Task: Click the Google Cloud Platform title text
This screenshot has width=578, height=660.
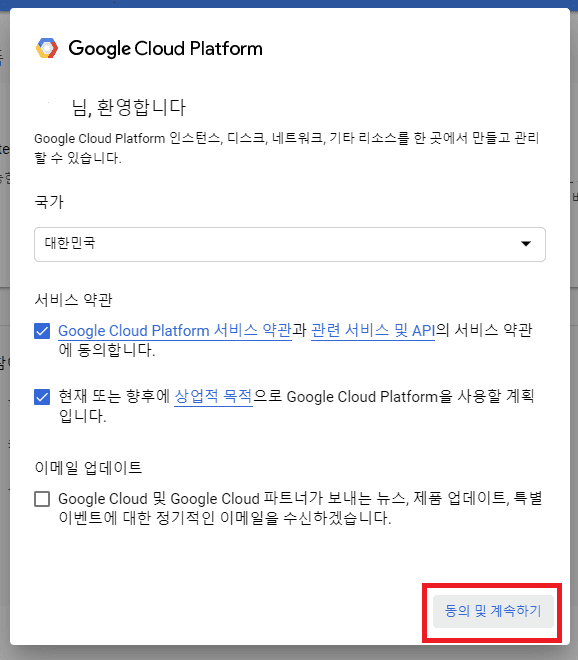Action: tap(165, 48)
